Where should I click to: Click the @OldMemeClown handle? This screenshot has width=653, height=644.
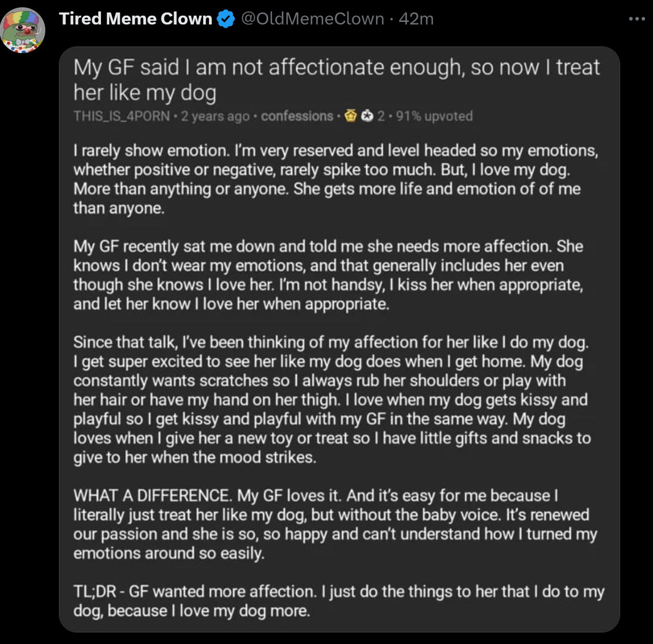pos(312,19)
